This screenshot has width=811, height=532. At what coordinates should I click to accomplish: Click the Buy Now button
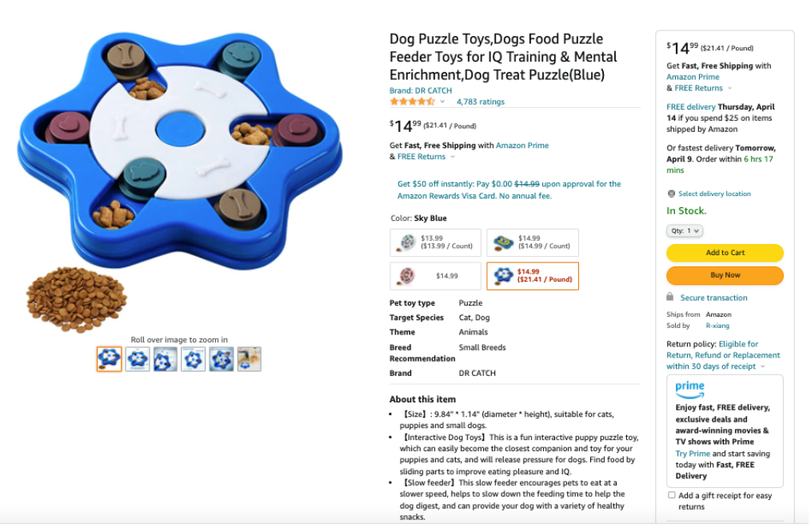pyautogui.click(x=725, y=275)
